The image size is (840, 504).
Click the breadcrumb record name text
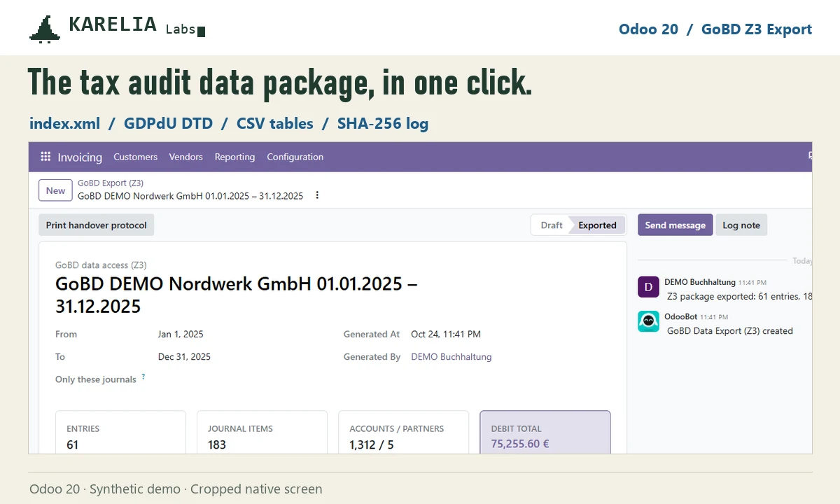190,196
